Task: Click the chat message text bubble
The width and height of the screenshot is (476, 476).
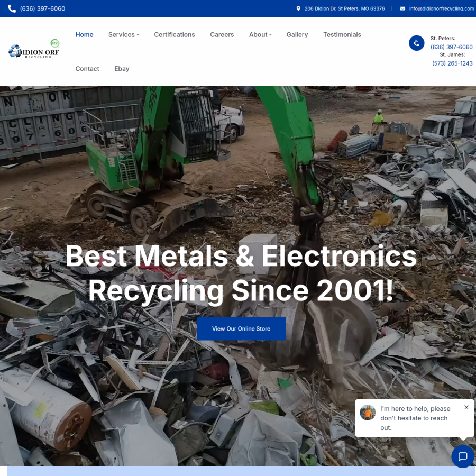Action: click(415, 418)
